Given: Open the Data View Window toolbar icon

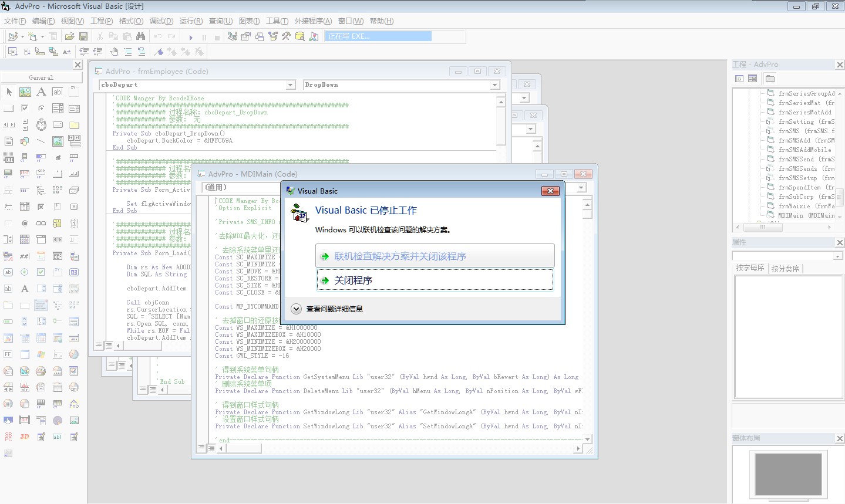Looking at the screenshot, I should pos(300,36).
